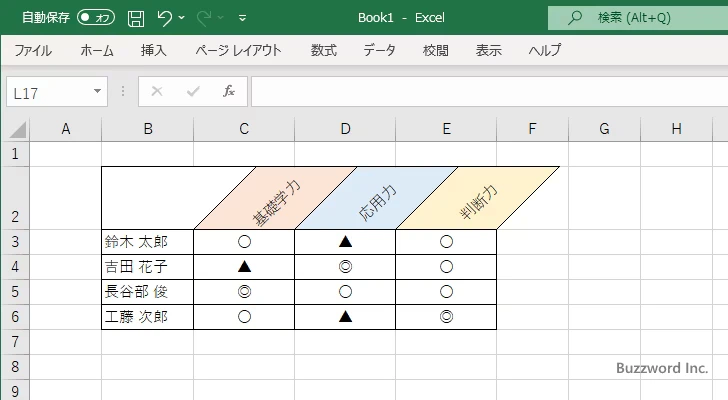Select column H header
The image size is (728, 400).
(x=676, y=129)
